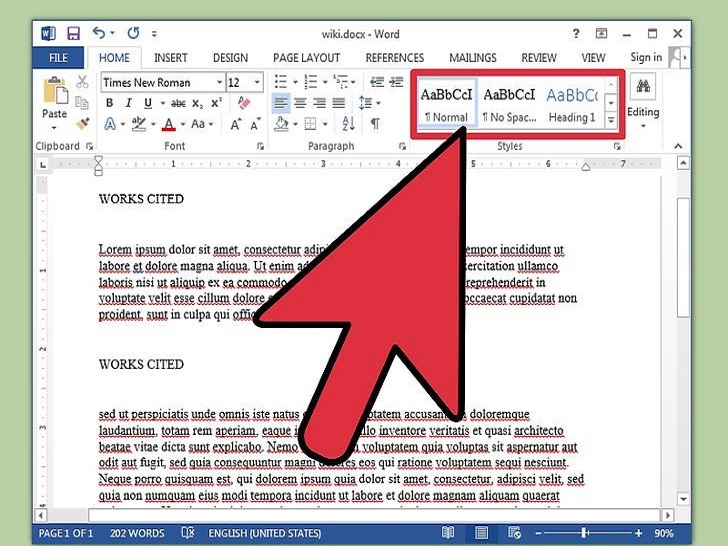Apply the Normal style
Screen dimensions: 728x546
point(446,104)
